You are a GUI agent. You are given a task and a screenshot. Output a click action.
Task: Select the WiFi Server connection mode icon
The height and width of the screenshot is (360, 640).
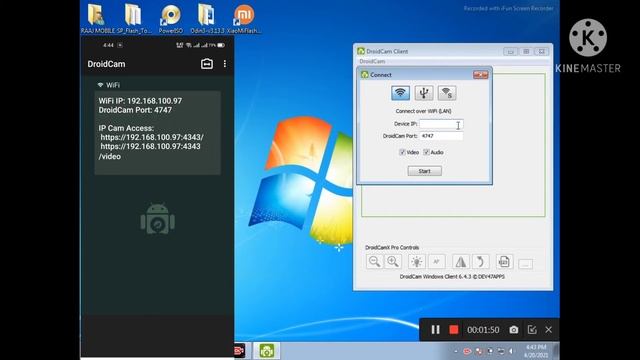(x=447, y=93)
